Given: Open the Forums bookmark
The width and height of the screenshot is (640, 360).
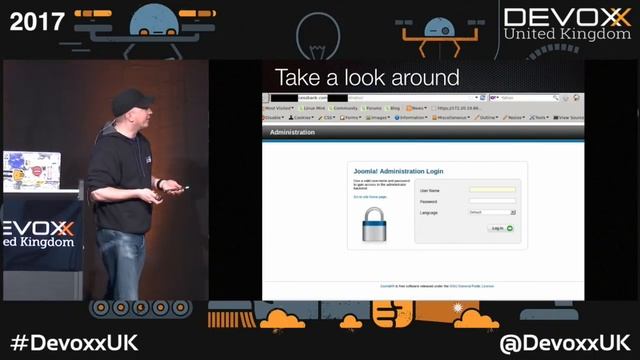Looking at the screenshot, I should [372, 108].
